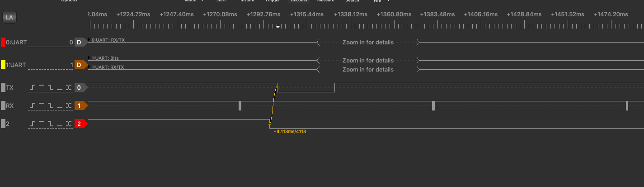The image size is (644, 187).
Task: Select the RX channel name label
Action: click(10, 106)
